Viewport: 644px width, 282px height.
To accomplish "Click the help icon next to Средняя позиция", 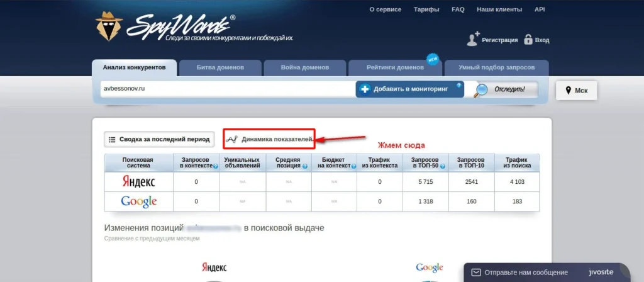I will pyautogui.click(x=305, y=166).
